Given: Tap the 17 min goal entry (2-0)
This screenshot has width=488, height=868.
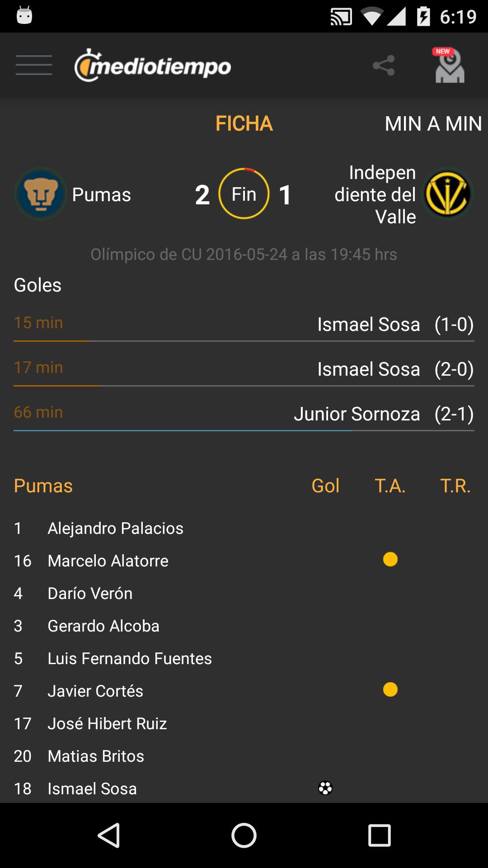Looking at the screenshot, I should coord(244,369).
